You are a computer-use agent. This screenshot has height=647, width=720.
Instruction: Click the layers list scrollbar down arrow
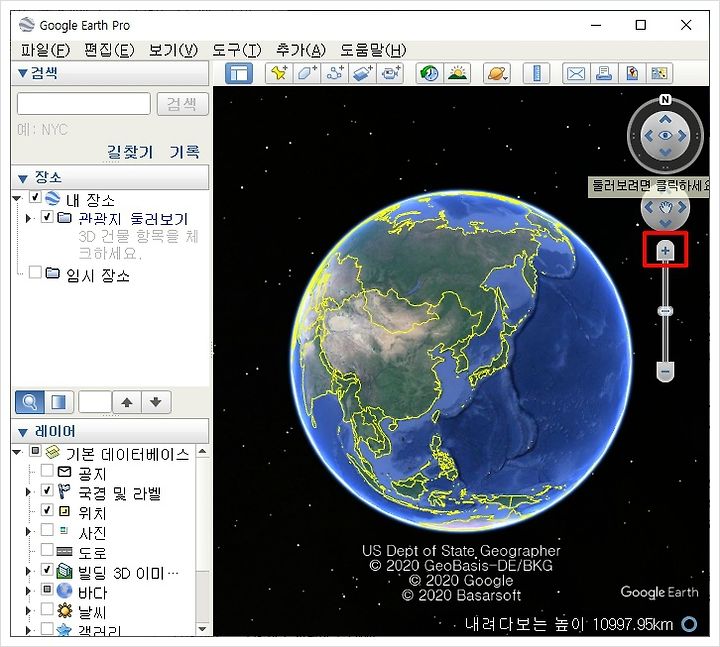click(202, 629)
